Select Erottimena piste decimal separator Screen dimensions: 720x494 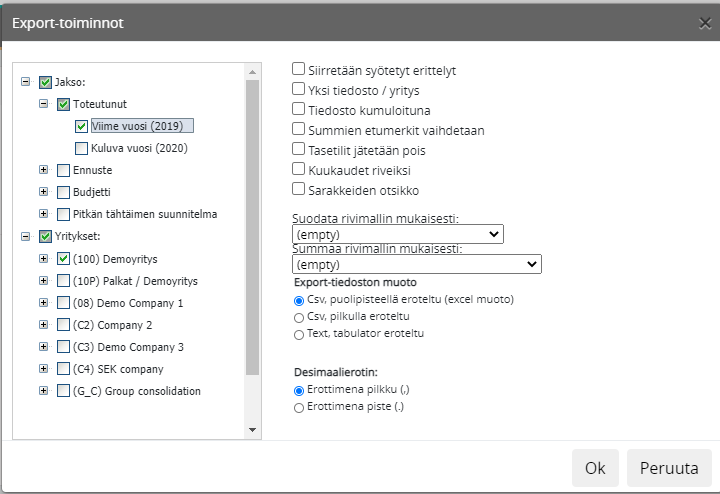299,408
